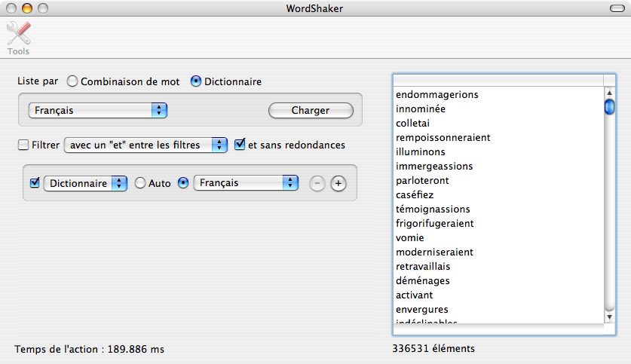Select the word 'témoignassions' in the list
Image resolution: width=631 pixels, height=364 pixels.
(x=433, y=210)
